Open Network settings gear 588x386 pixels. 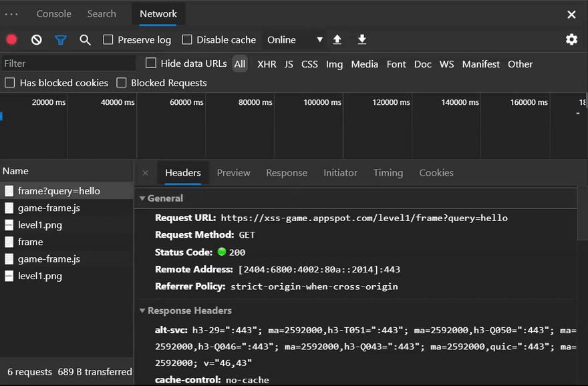pos(571,39)
